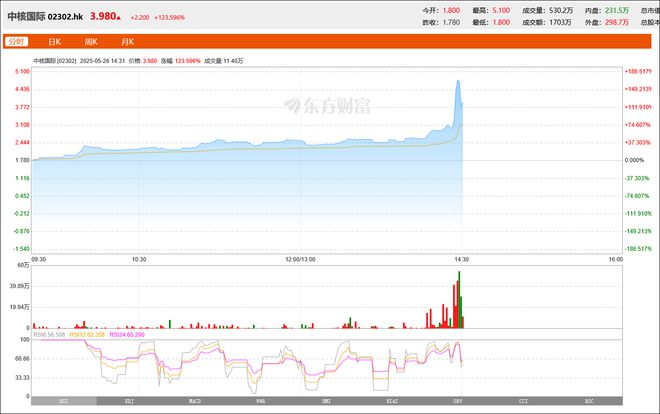Select the MACD indicator tab

click(x=195, y=401)
